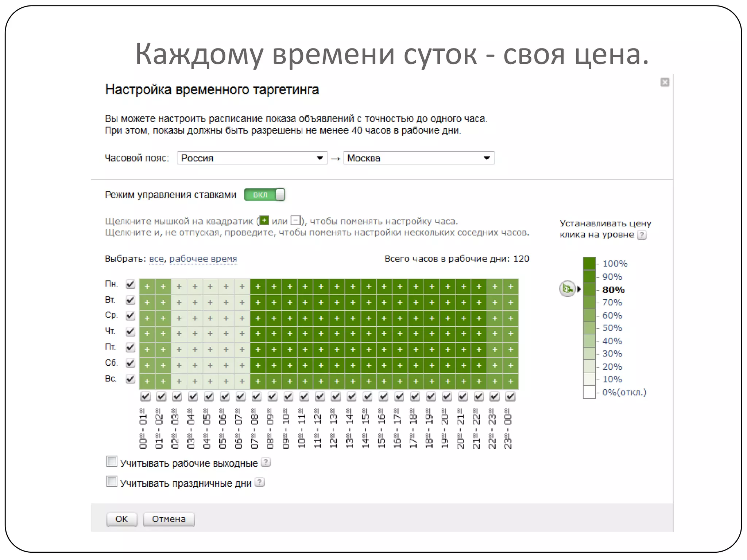This screenshot has height=560, width=747.
Task: Uncheck the Пн. day row checkbox
Action: click(x=130, y=284)
